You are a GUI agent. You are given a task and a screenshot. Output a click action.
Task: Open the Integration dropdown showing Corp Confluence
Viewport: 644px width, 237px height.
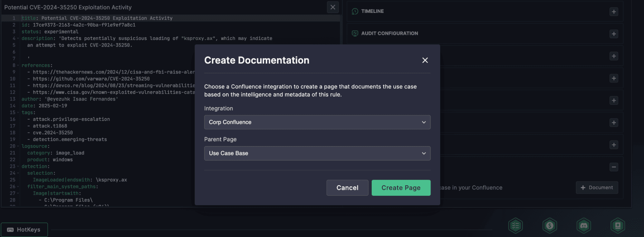coord(317,122)
